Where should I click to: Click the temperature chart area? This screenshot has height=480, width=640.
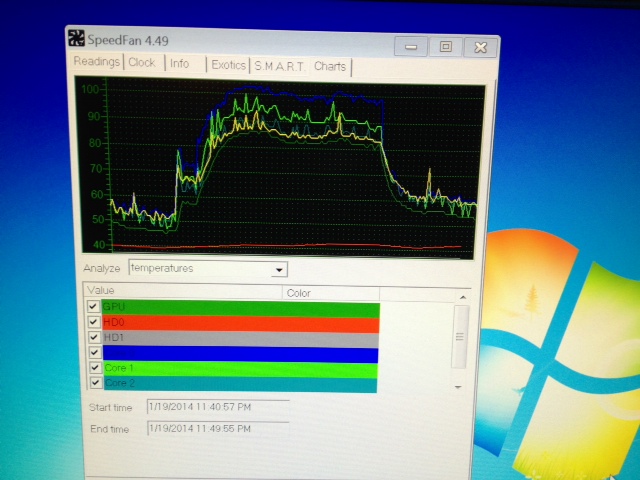[280, 168]
